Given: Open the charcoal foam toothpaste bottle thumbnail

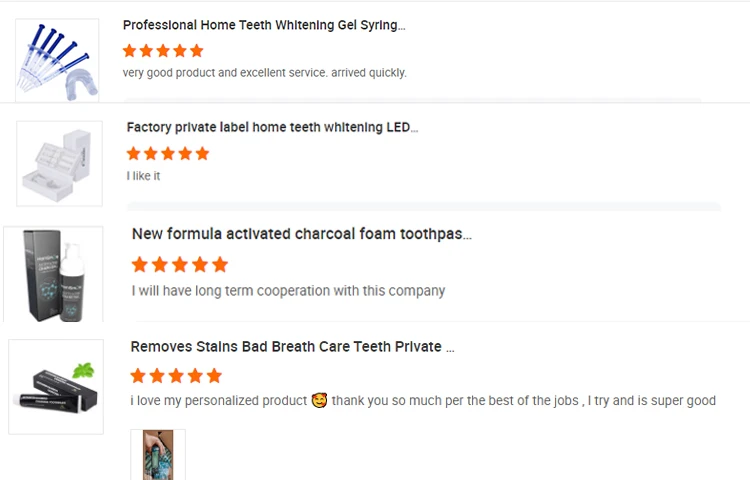Looking at the screenshot, I should (53, 273).
